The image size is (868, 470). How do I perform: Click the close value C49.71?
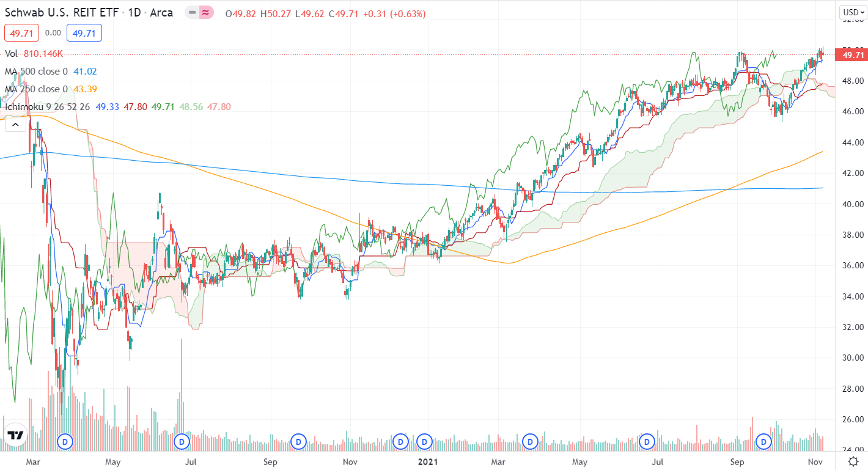(x=345, y=13)
